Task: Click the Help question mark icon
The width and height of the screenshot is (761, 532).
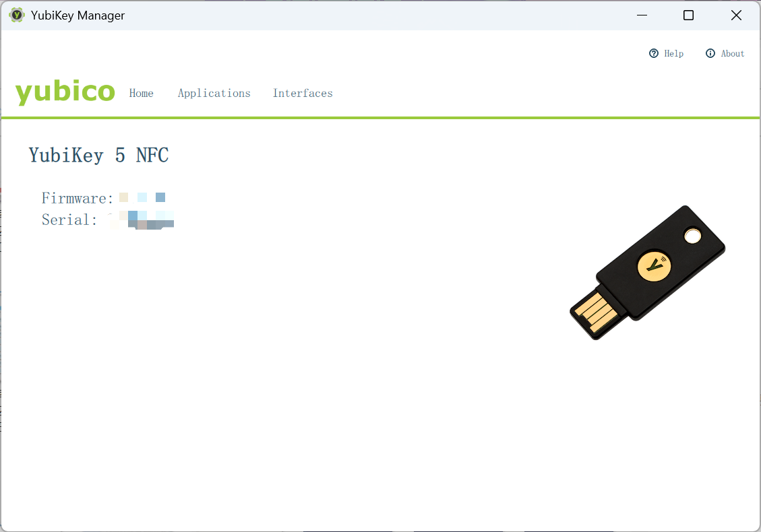Action: click(x=653, y=53)
